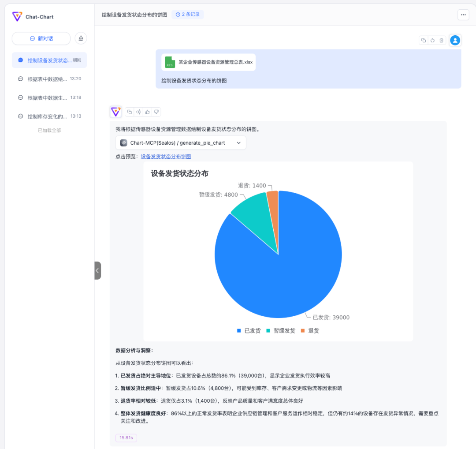
Task: Play the reply aloud with speaker icon
Action: [x=138, y=112]
